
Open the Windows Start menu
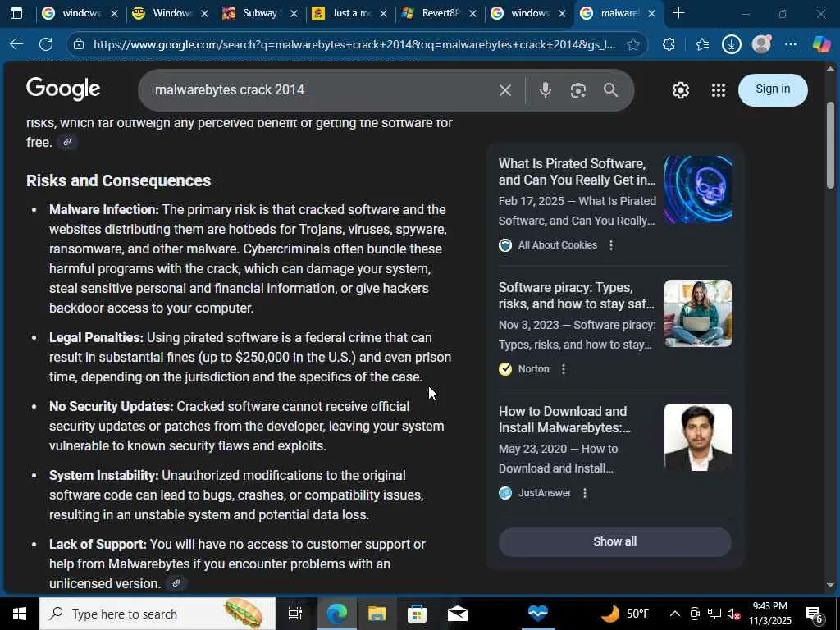pos(20,614)
